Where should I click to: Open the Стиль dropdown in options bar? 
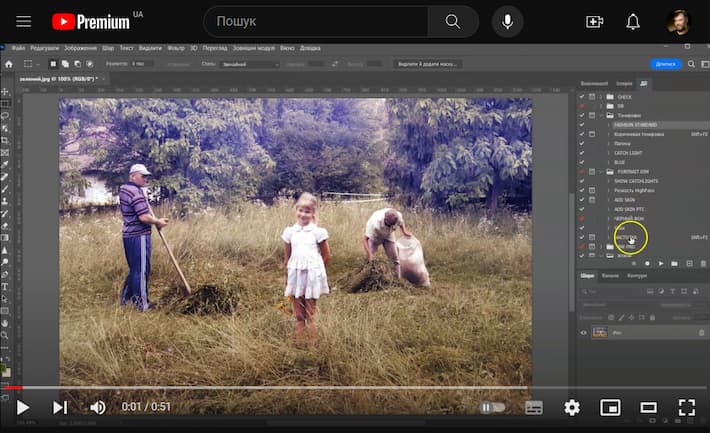(250, 64)
